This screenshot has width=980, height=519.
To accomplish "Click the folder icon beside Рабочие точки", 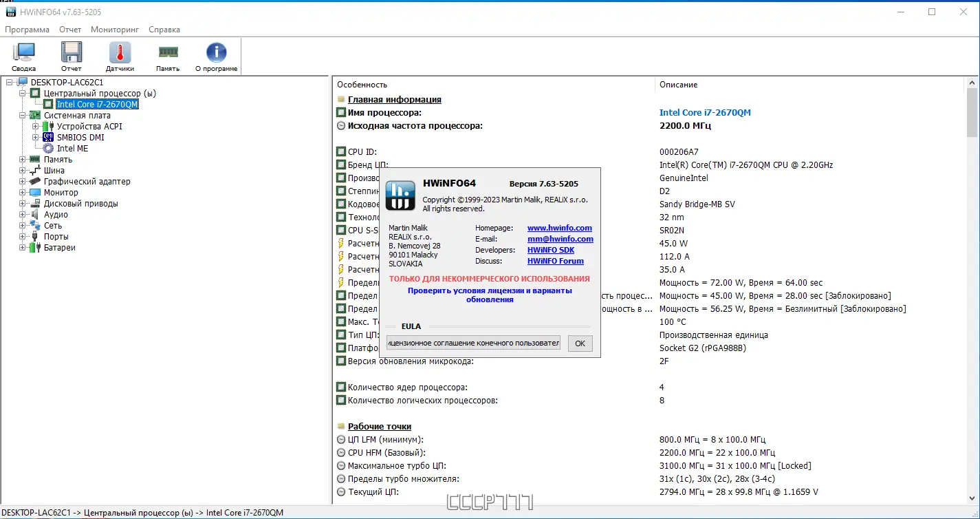I will click(x=341, y=427).
